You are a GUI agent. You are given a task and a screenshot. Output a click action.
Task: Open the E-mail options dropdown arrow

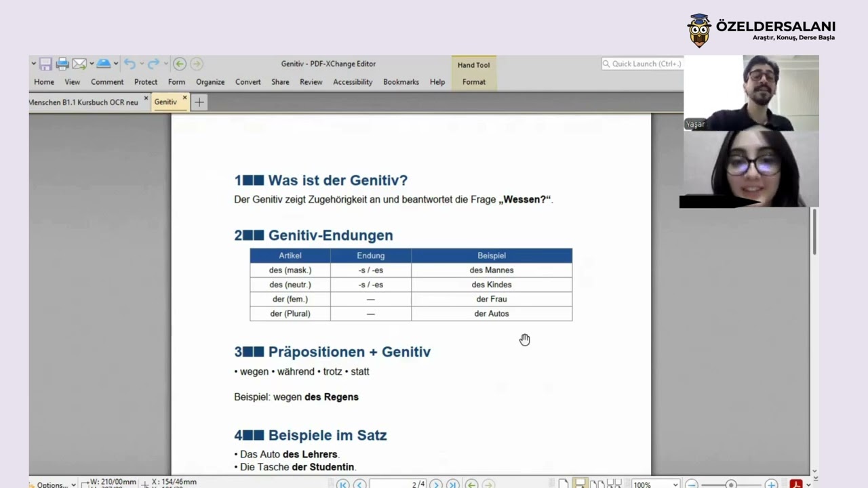click(91, 64)
